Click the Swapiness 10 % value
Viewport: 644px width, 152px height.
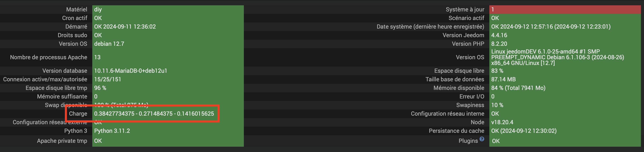tap(497, 105)
